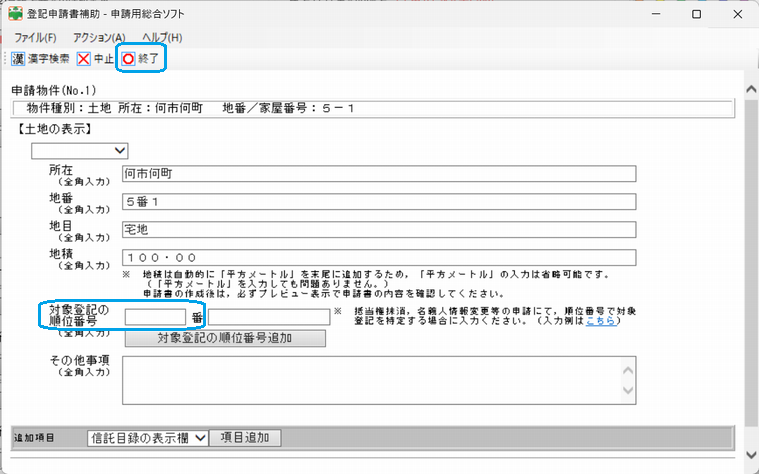Image resolution: width=759 pixels, height=474 pixels.
Task: Open the ファイル(F) menu
Action: click(35, 37)
